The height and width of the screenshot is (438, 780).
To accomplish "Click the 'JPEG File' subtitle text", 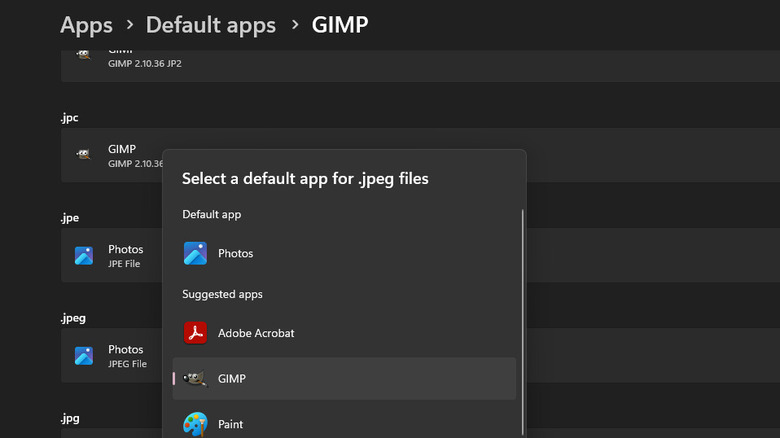I will coord(127,364).
